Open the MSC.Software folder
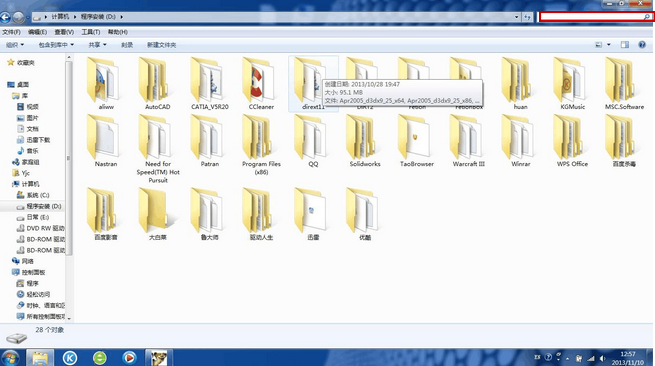The height and width of the screenshot is (366, 655). coord(624,84)
